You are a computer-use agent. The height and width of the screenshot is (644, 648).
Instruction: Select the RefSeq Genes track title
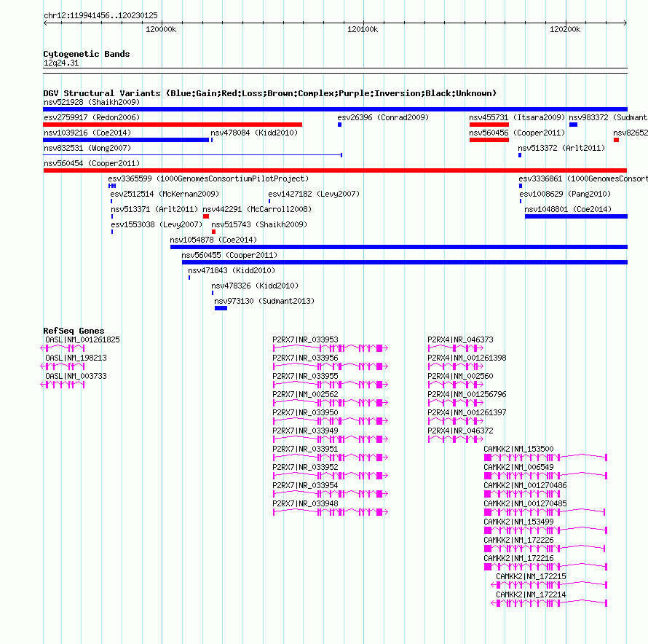click(74, 331)
